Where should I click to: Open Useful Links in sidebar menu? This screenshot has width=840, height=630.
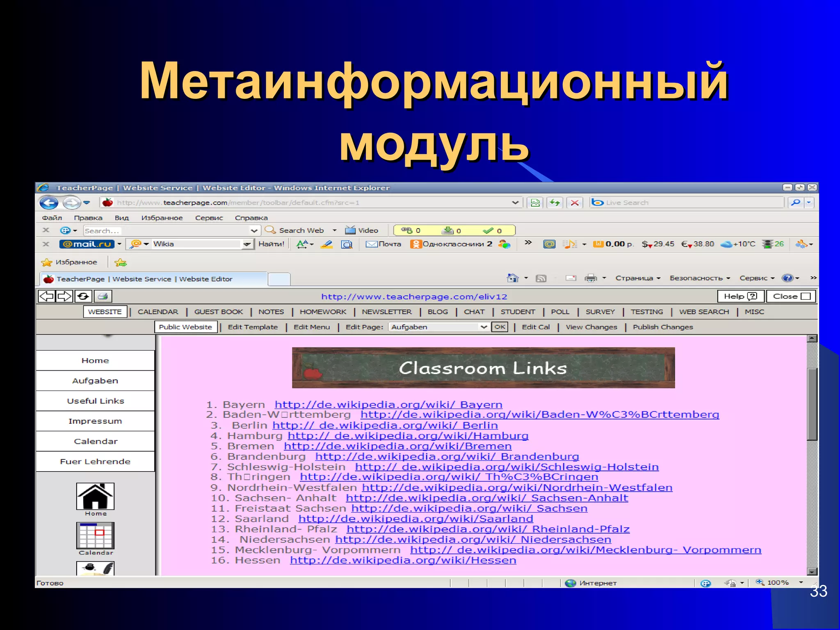pos(95,401)
